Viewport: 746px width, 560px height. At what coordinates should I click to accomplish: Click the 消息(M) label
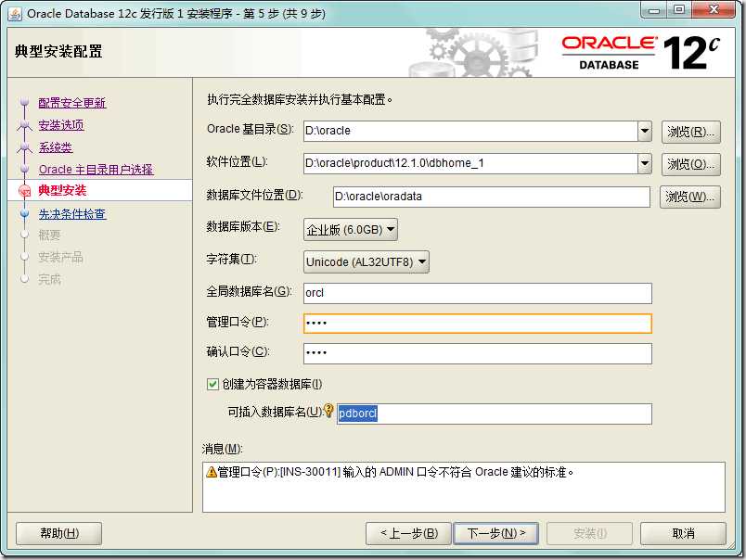(222, 449)
